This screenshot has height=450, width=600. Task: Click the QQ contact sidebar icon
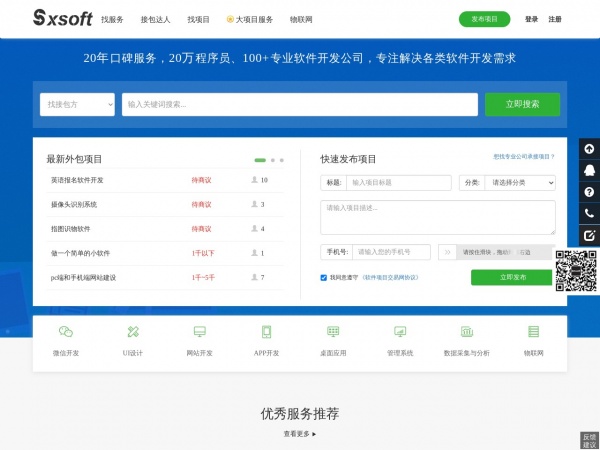click(589, 170)
